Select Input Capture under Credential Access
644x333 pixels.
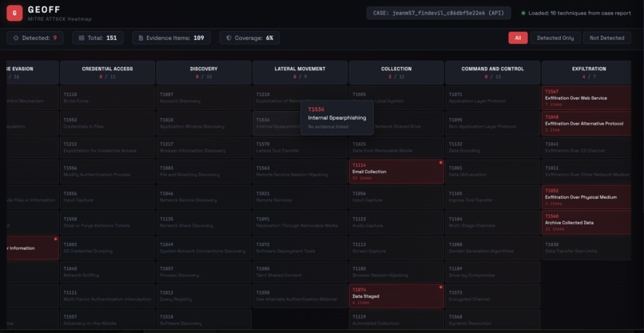pyautogui.click(x=107, y=196)
